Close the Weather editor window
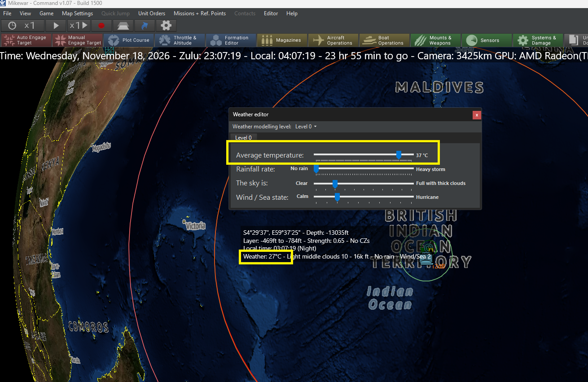 (477, 115)
